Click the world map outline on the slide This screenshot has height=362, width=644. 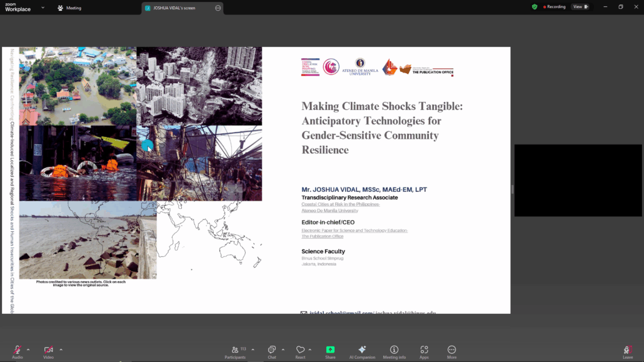[x=209, y=235]
